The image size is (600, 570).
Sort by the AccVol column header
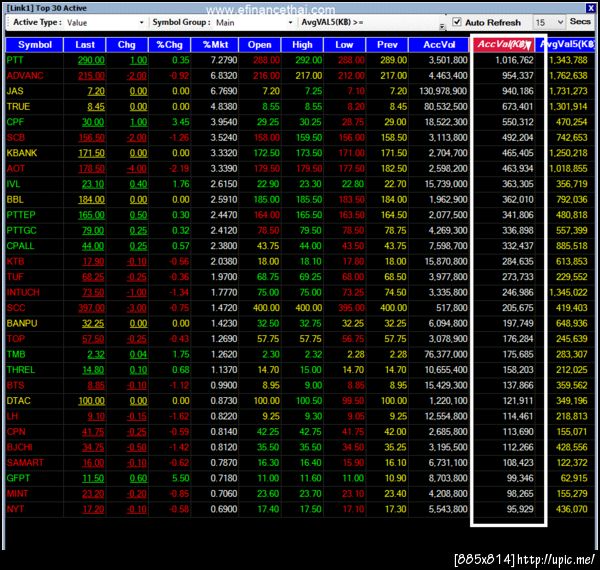click(439, 45)
